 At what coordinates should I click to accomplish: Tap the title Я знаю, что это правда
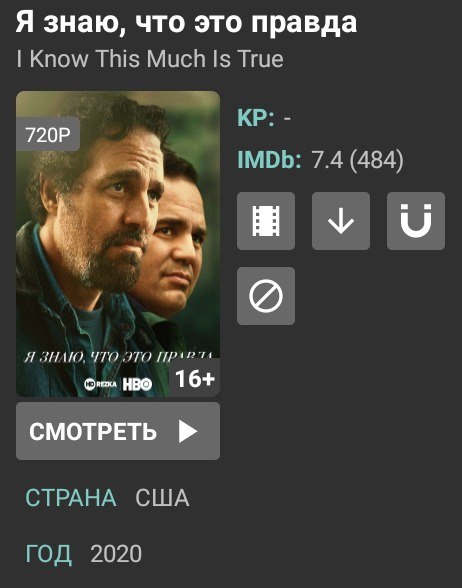point(186,22)
